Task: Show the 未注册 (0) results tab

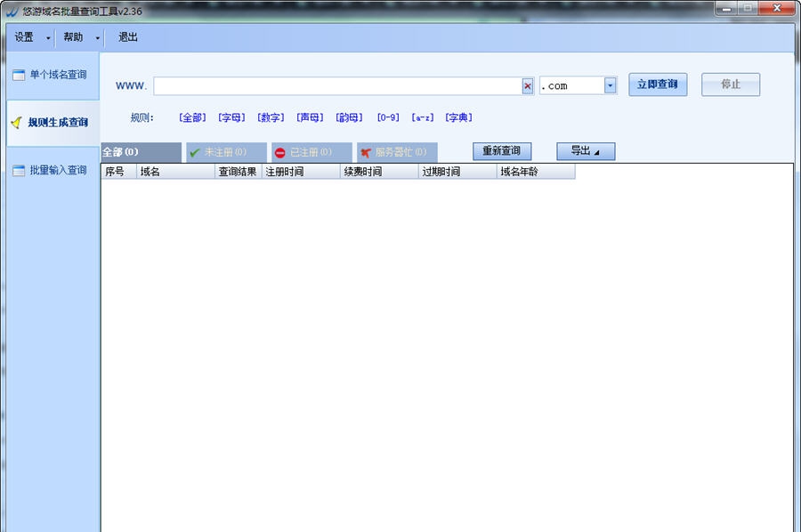Action: point(226,152)
